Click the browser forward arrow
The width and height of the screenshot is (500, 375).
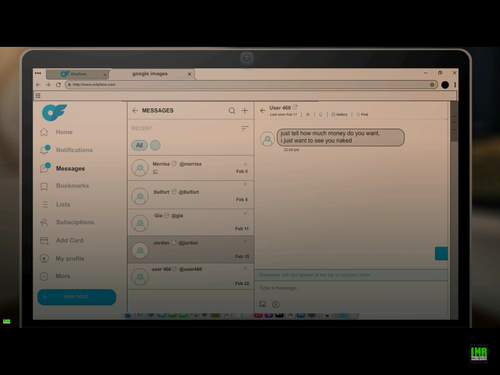48,85
